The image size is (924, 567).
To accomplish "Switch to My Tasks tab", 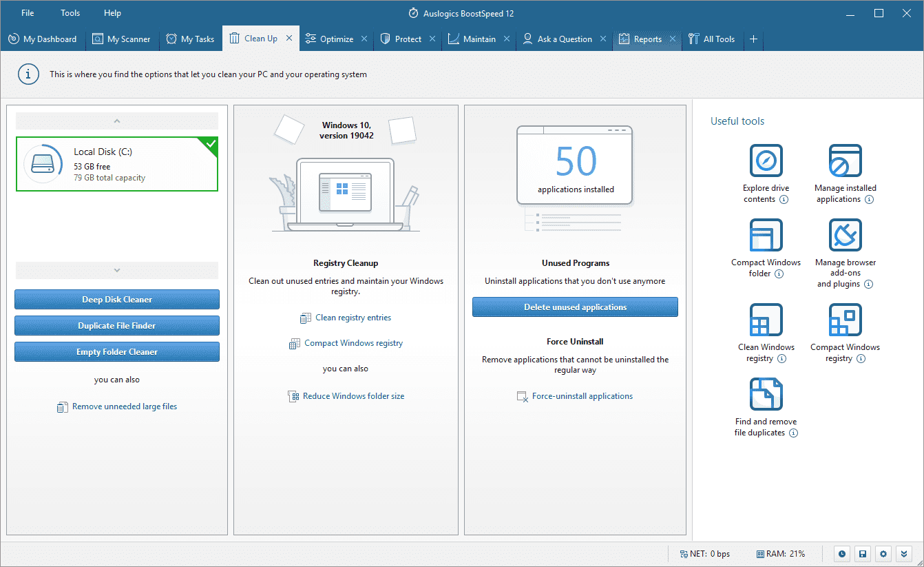I will (x=191, y=39).
